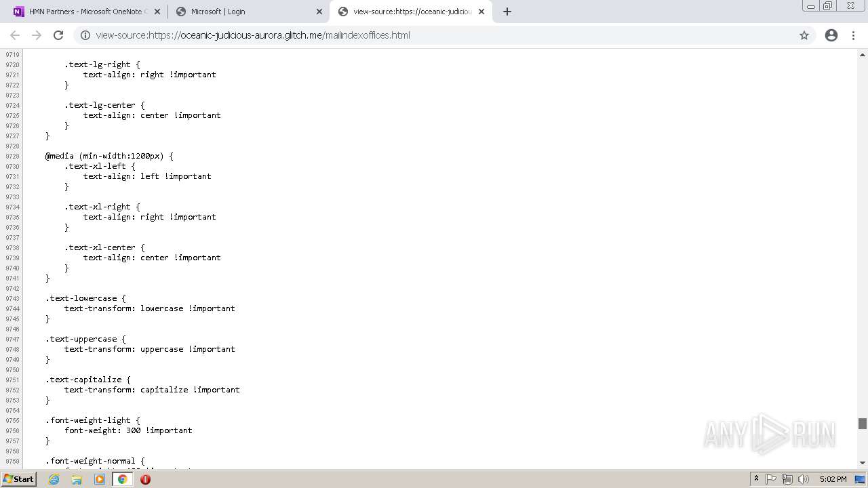Open the Chrome profile avatar

[831, 35]
